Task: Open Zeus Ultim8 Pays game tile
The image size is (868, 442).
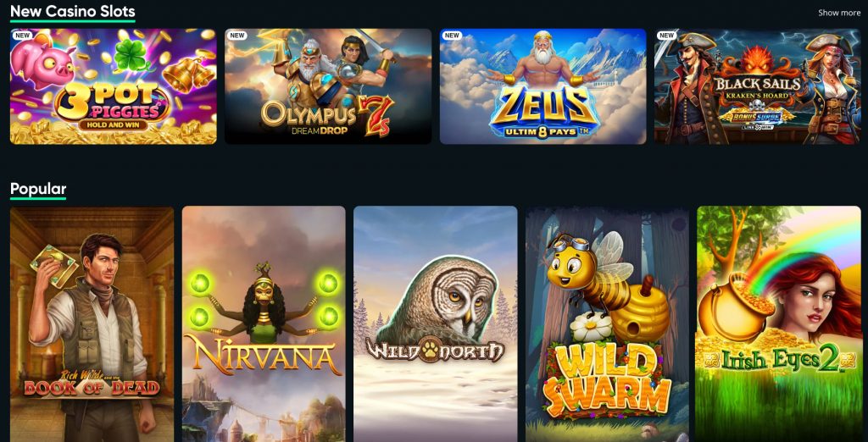Action: (x=543, y=86)
